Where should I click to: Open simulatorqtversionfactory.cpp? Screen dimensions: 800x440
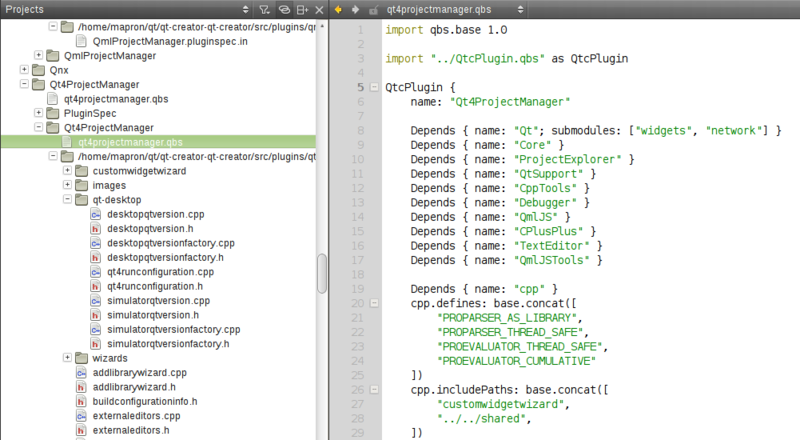tap(173, 329)
